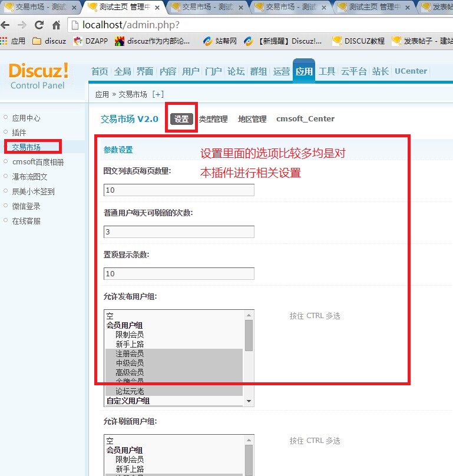This screenshot has width=453, height=476.
Task: Click the browser forward arrow
Action: coord(22,25)
